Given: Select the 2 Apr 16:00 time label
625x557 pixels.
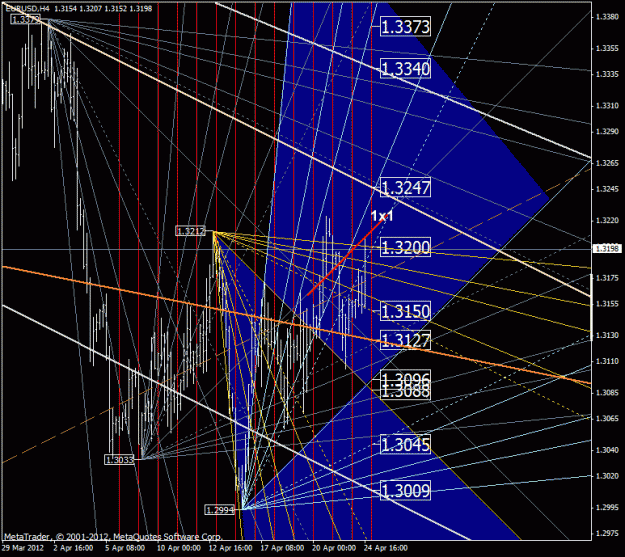Looking at the screenshot, I should [x=73, y=548].
